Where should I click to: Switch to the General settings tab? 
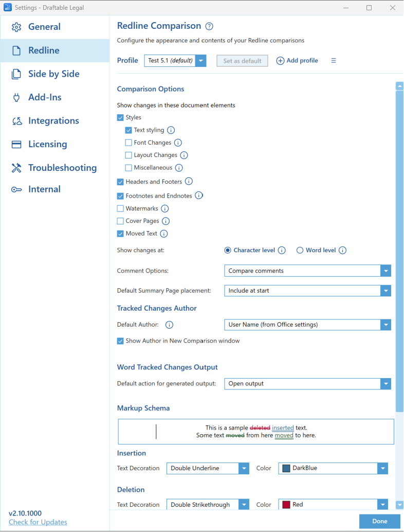coord(55,27)
